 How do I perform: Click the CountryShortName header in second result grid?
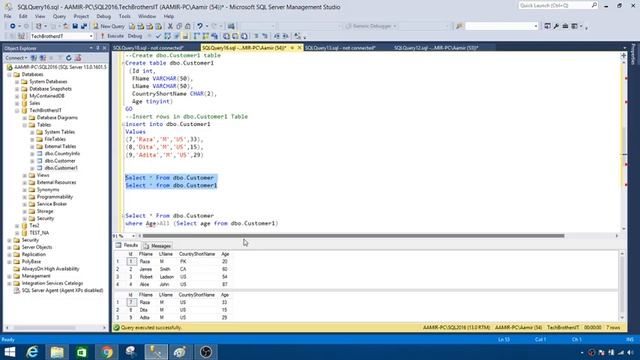click(197, 295)
